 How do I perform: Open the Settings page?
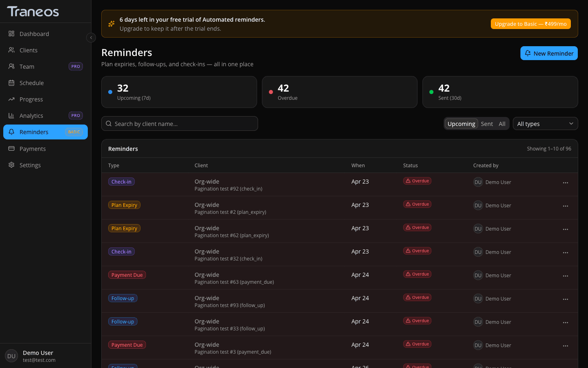pos(45,165)
